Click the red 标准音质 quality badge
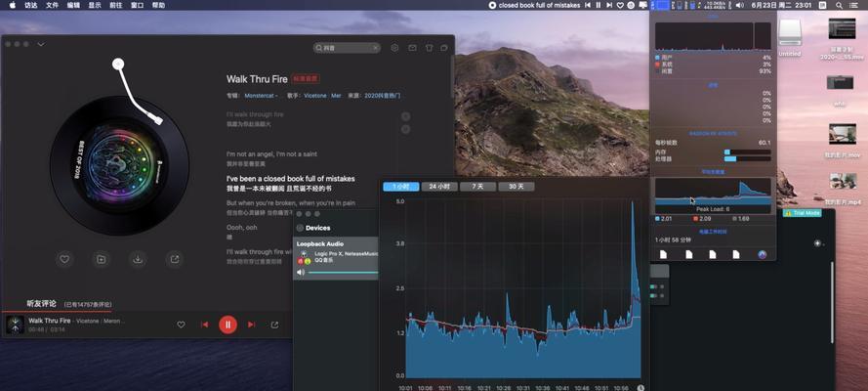Viewport: 868px width, 391px height. tap(306, 79)
